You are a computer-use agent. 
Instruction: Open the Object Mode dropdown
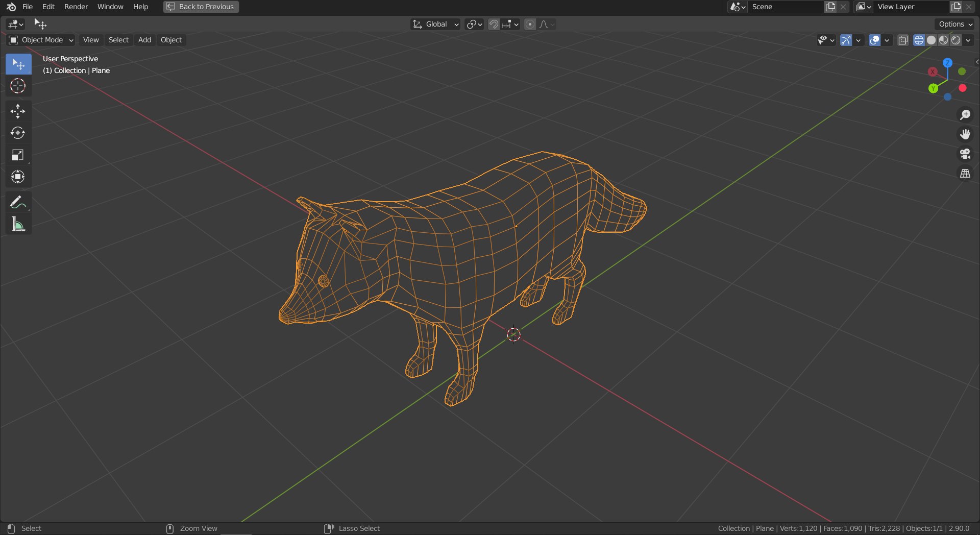tap(41, 40)
